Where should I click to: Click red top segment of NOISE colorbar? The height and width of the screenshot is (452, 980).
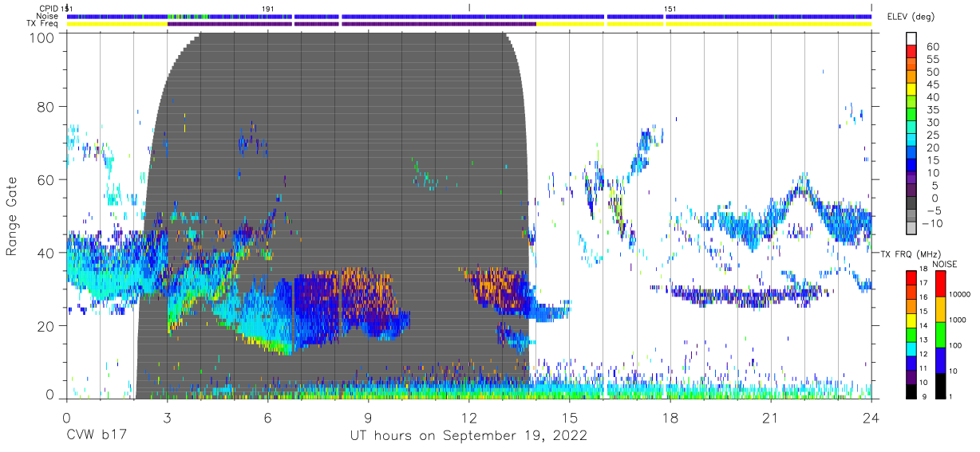pyautogui.click(x=940, y=284)
